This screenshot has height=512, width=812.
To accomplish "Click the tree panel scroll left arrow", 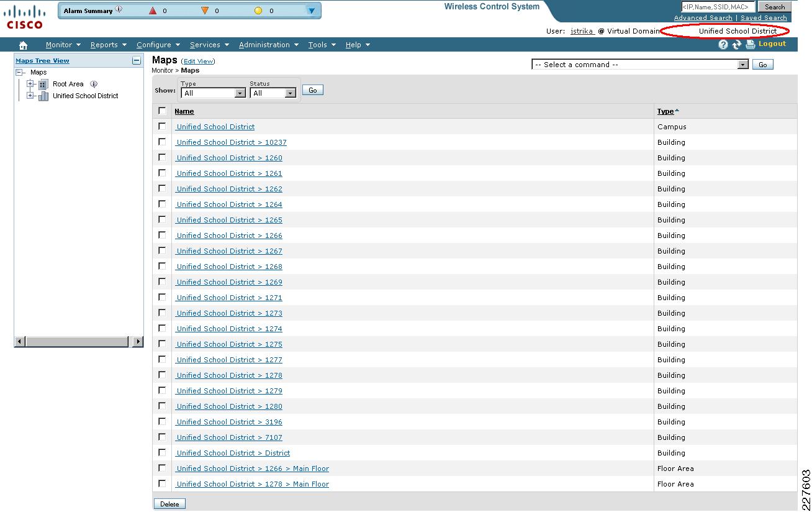I will coord(20,342).
